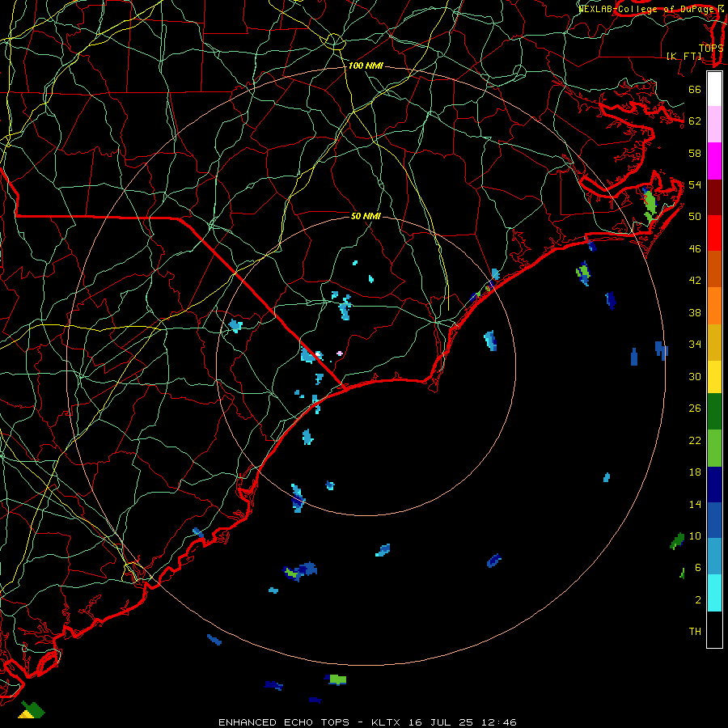Click the 16 JUL 25 date stamp

coord(441,722)
